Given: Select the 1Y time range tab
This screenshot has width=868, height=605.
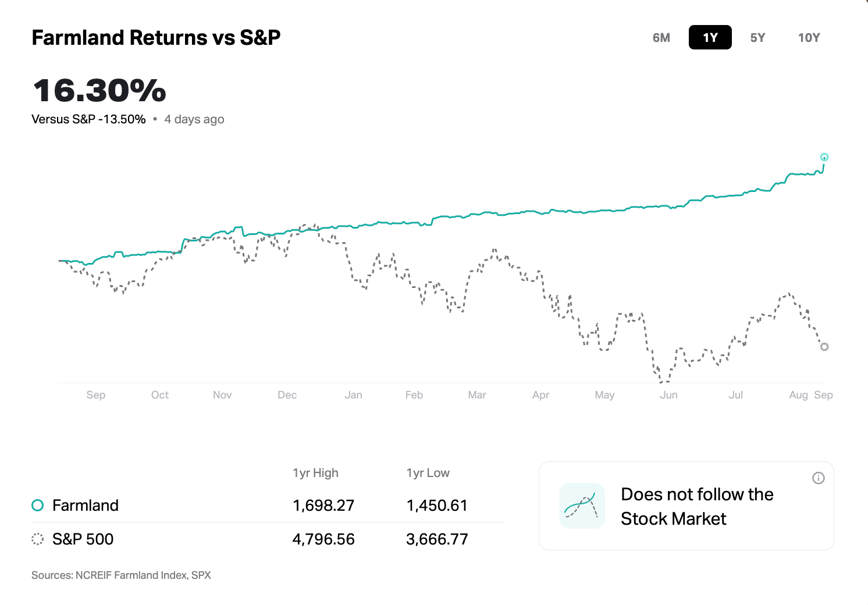Looking at the screenshot, I should [x=710, y=38].
